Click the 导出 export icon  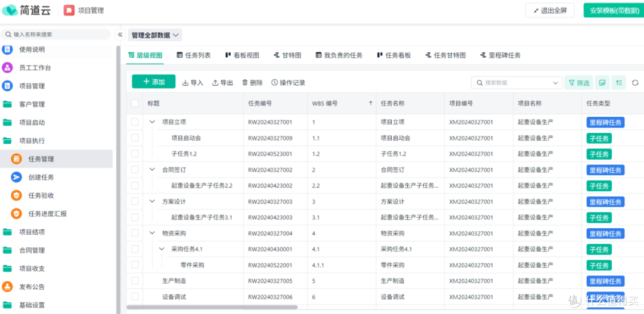pyautogui.click(x=215, y=82)
